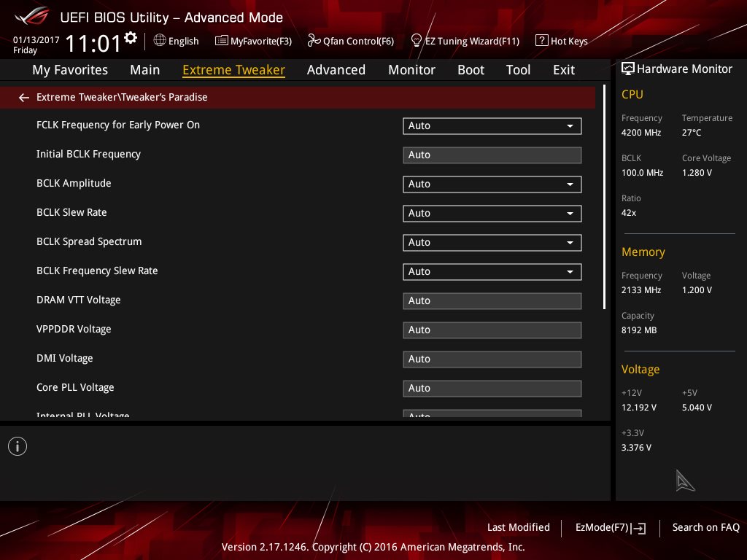Click the VPPDDR Voltage input field
This screenshot has width=747, height=560.
coord(492,330)
